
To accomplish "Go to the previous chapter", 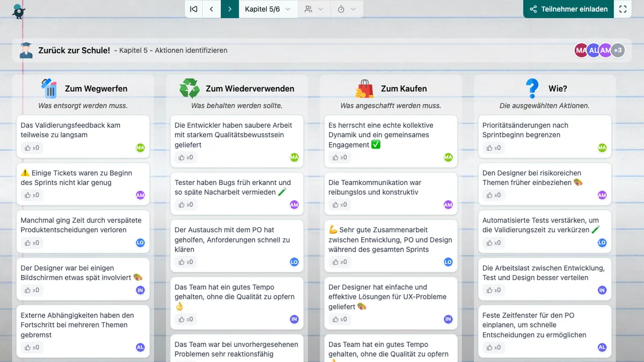I will [211, 9].
